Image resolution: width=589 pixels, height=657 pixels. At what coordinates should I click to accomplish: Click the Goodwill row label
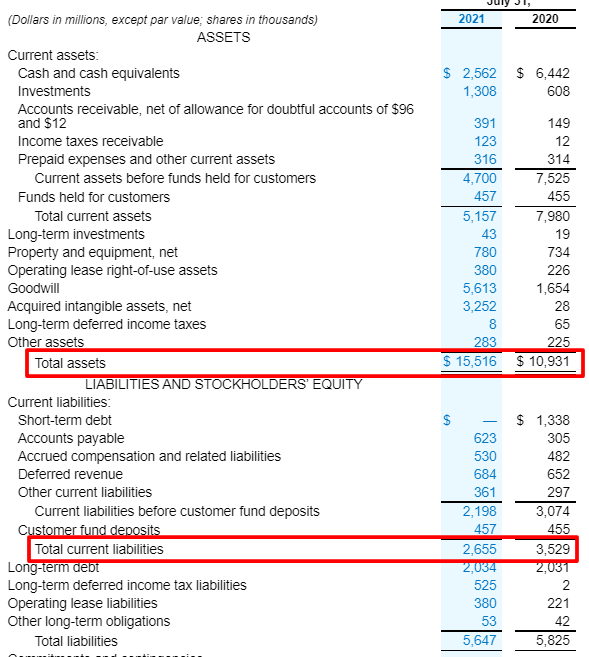(x=34, y=289)
